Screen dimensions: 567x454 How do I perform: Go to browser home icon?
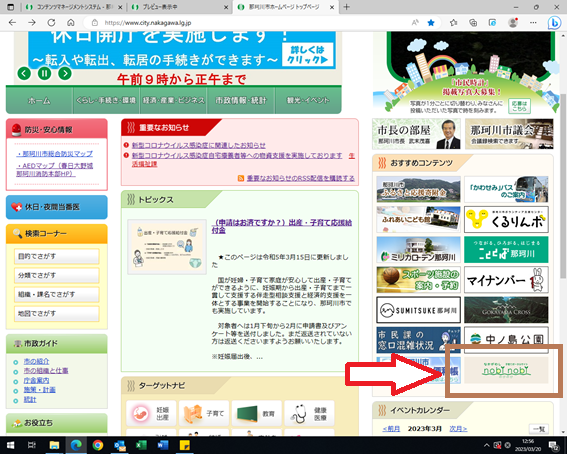click(x=71, y=23)
